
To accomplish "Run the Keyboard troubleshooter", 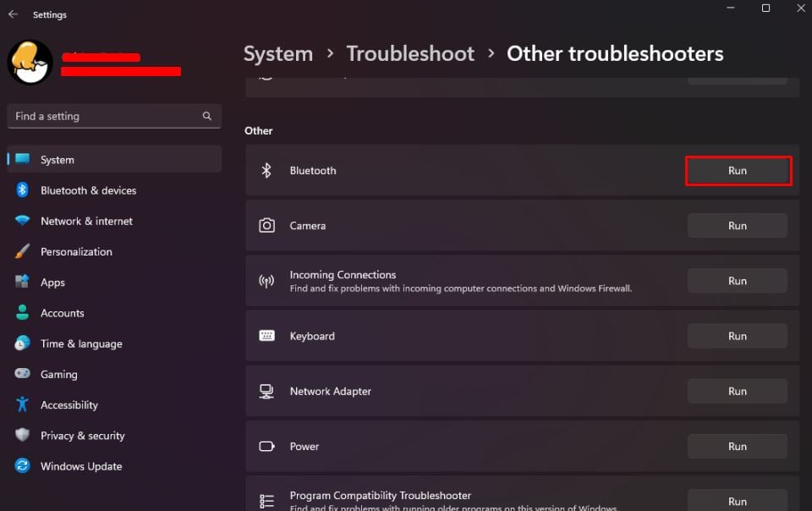I will coord(738,336).
